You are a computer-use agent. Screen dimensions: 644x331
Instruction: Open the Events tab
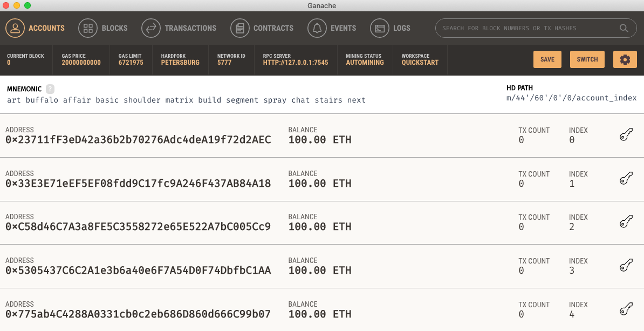pos(332,28)
